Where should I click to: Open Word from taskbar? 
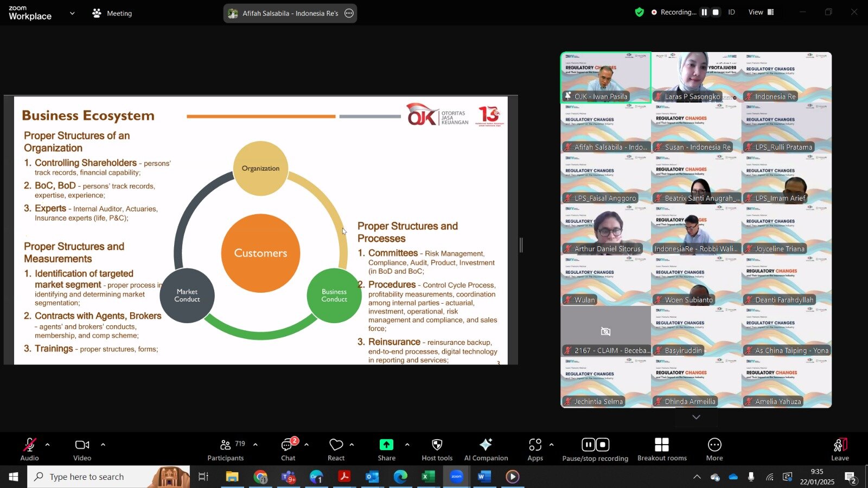tap(484, 477)
